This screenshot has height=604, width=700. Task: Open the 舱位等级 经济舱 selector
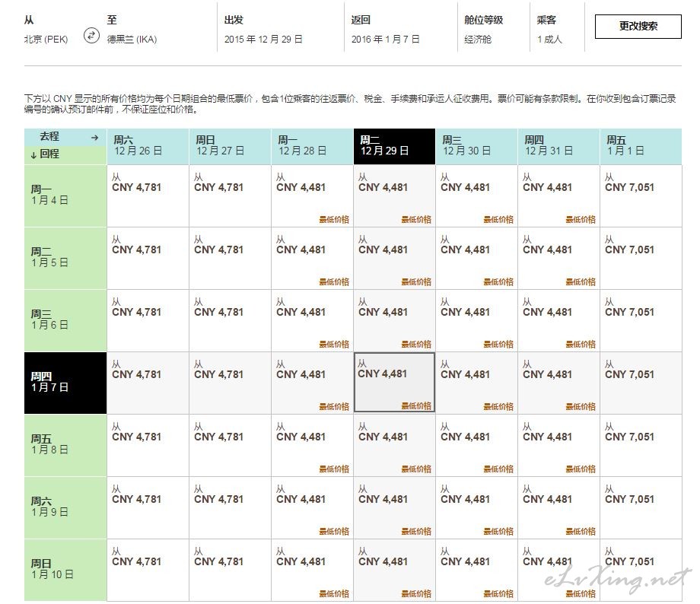483,30
